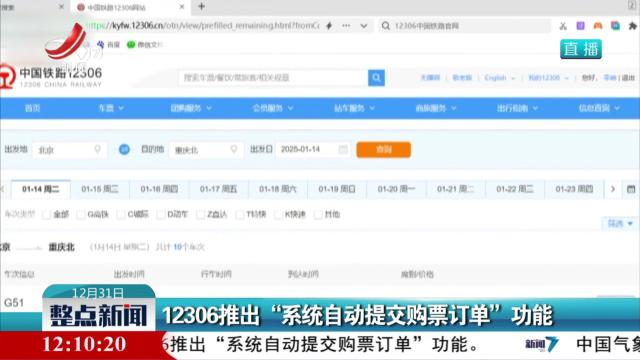Click the 北京 departure station field
640x360 pixels.
pos(69,150)
